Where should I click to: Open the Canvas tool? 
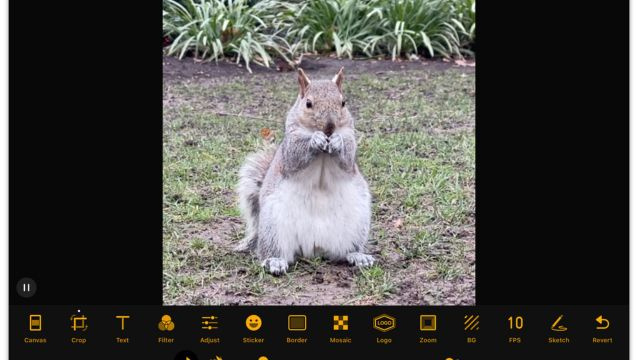pos(35,328)
